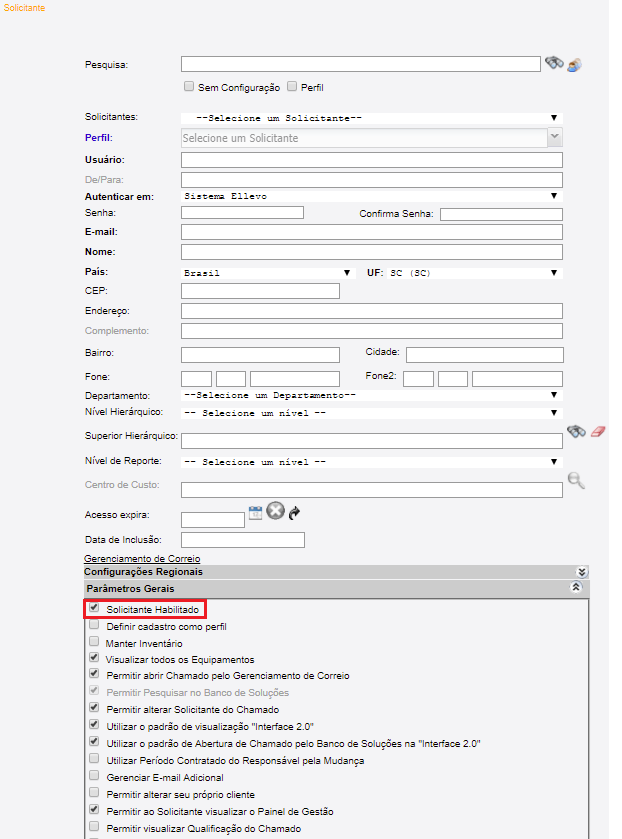
Task: Enable Definir cadastro como perfil
Action: [94, 624]
